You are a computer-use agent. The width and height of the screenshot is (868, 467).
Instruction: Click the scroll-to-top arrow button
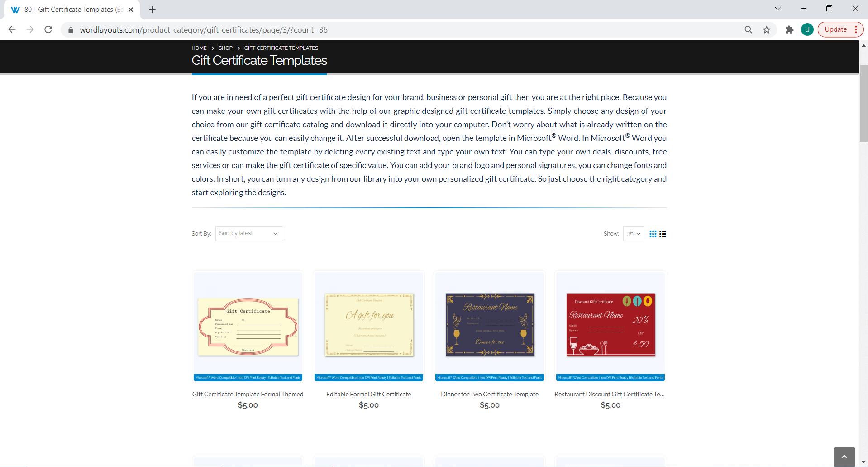pos(844,457)
